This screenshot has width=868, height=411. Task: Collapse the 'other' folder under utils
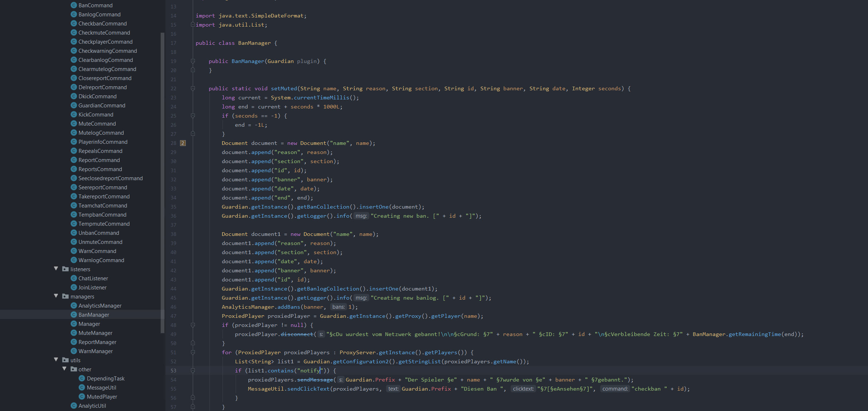point(64,369)
